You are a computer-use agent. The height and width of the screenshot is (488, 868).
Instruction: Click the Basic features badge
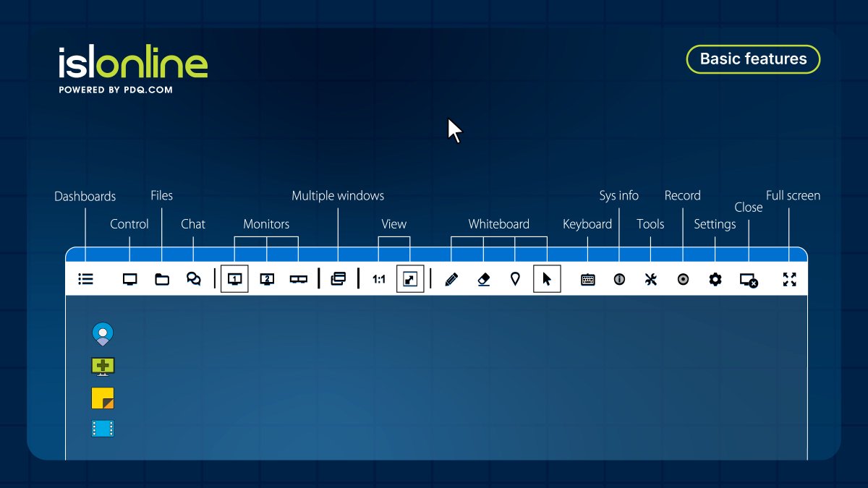tap(753, 59)
